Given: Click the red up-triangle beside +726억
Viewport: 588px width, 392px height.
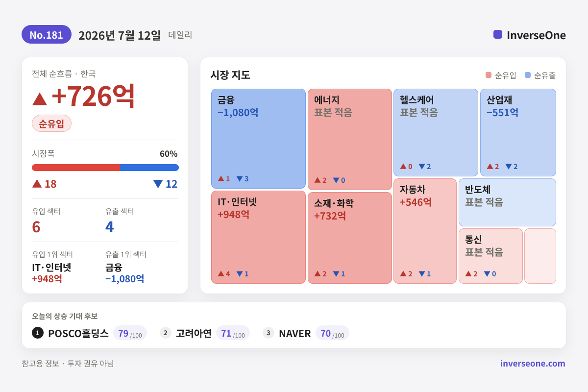Looking at the screenshot, I should 40,98.
